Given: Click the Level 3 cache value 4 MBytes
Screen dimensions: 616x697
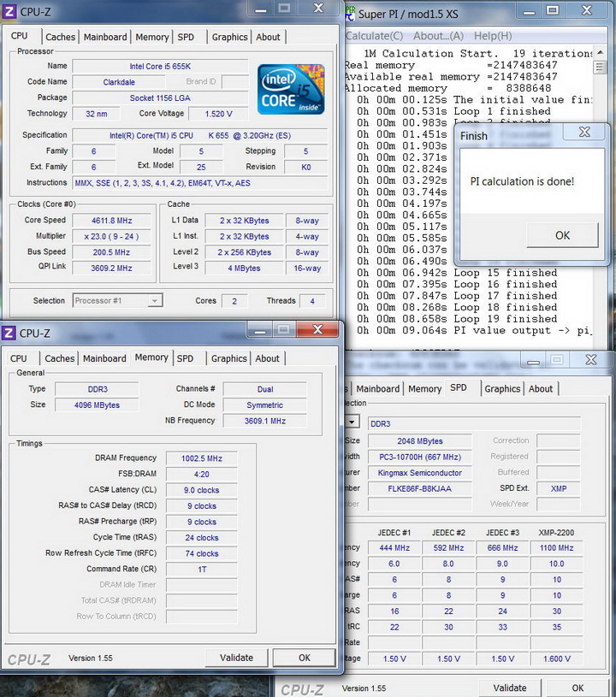Looking at the screenshot, I should pos(244,268).
